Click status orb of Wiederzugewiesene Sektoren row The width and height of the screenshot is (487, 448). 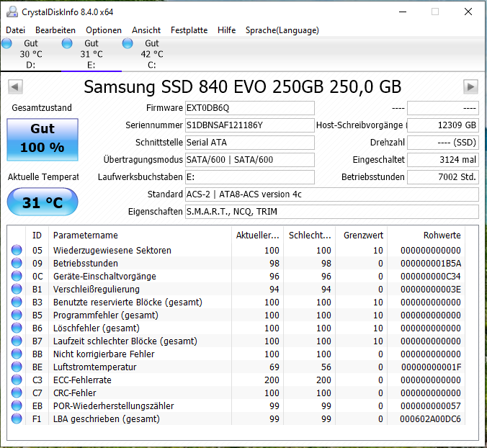coord(17,250)
